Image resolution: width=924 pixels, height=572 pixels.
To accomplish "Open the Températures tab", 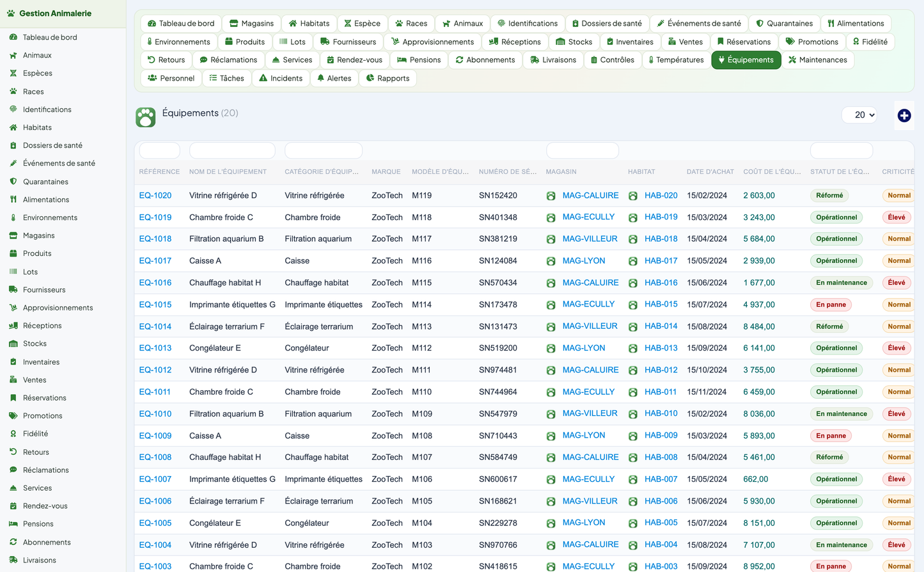I will click(675, 60).
